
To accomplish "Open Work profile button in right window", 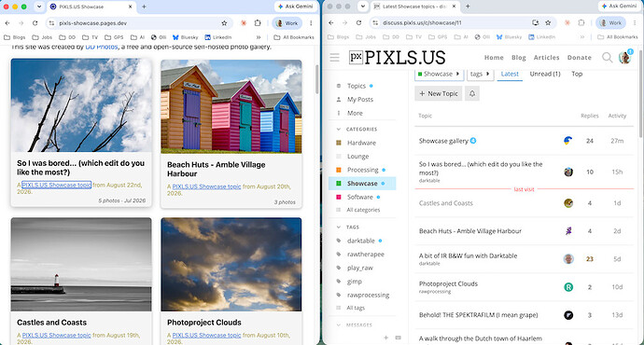I will pos(610,23).
